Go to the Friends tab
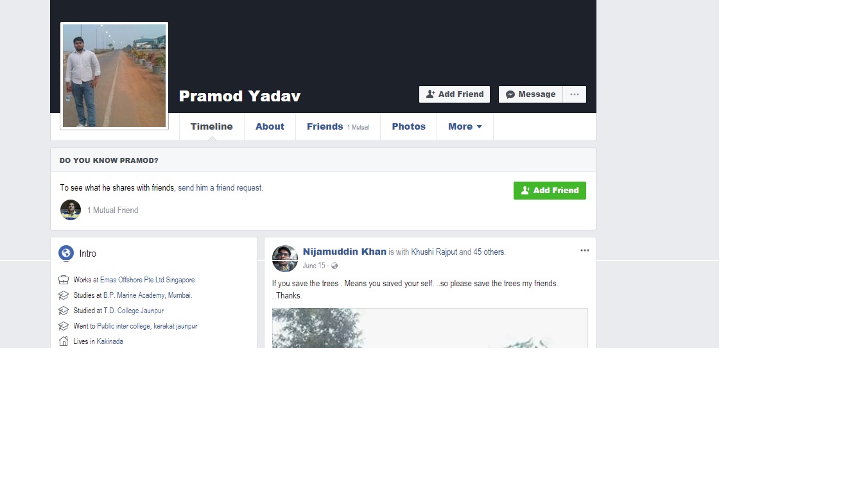Screen dimensions: 868x498 click(x=338, y=126)
